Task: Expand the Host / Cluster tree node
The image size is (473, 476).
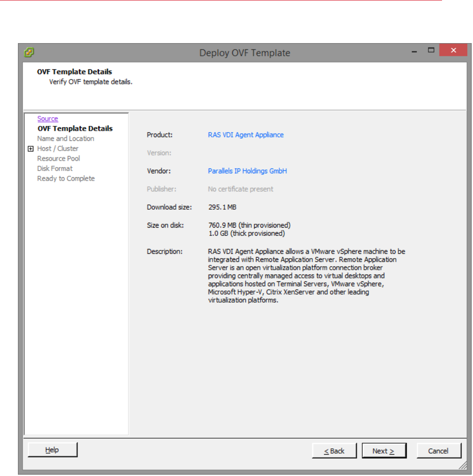Action: 31,149
